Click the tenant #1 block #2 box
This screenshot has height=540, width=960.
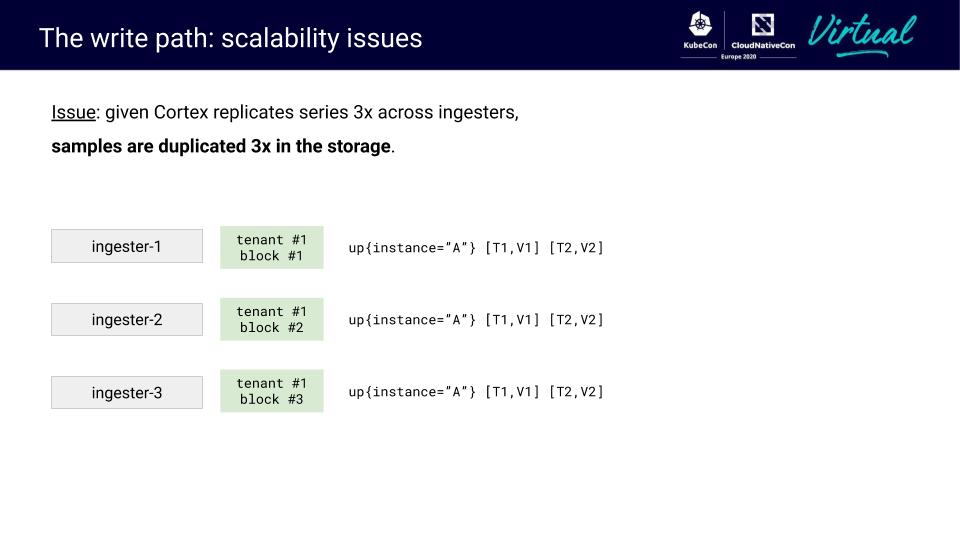point(272,320)
